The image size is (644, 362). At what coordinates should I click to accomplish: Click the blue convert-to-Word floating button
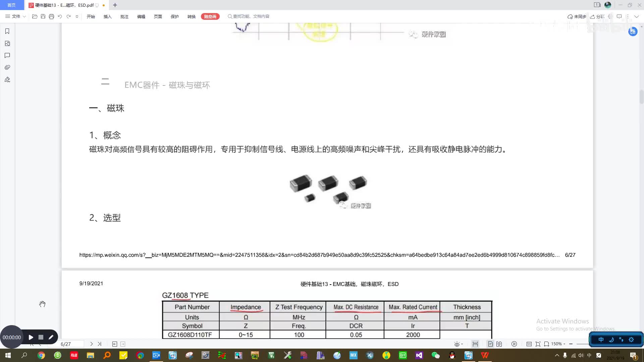[x=633, y=32]
